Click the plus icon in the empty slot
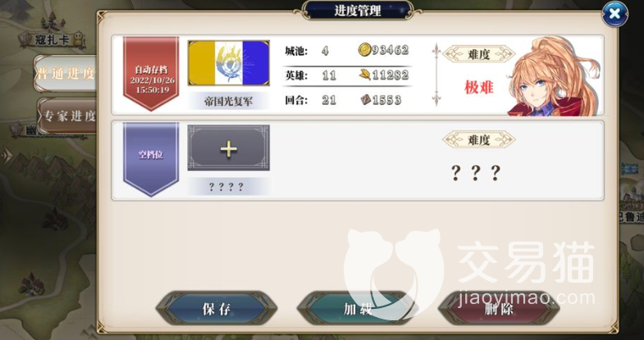Viewport: 644px width, 340px height. (x=229, y=148)
